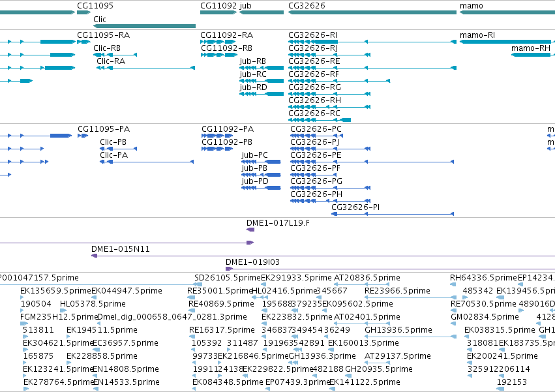The image size is (555, 392).
Task: Select protein CG32626-PI
Action: coord(355,207)
